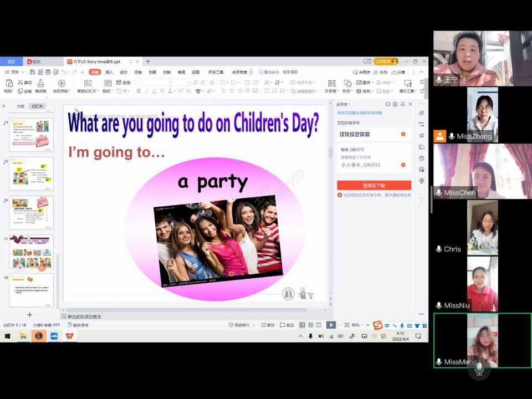
Task: Click the Insert Picture tool
Action: [x=364, y=83]
